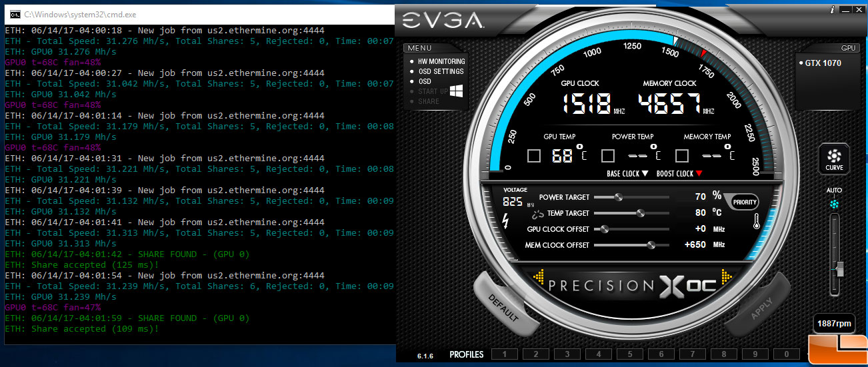Click the lightning bolt voltage icon
Image resolution: width=868 pixels, height=367 pixels.
click(x=505, y=220)
